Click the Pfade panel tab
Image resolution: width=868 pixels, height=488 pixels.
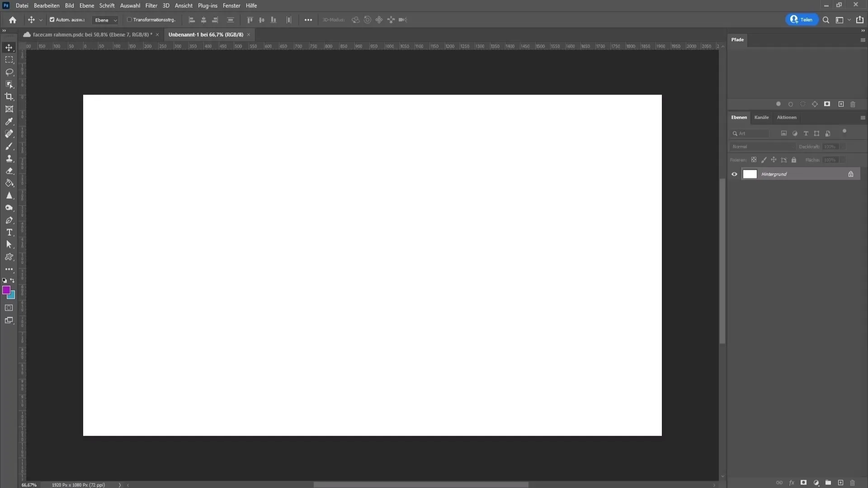pos(737,39)
